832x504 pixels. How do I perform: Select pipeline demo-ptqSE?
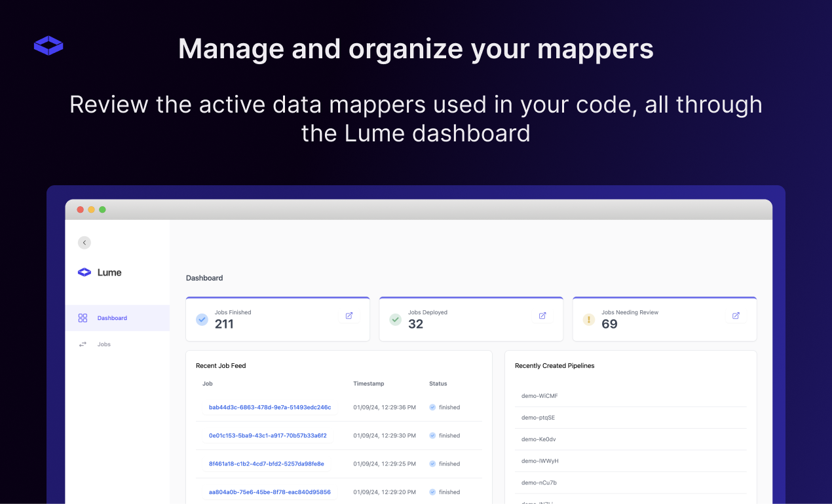click(539, 418)
